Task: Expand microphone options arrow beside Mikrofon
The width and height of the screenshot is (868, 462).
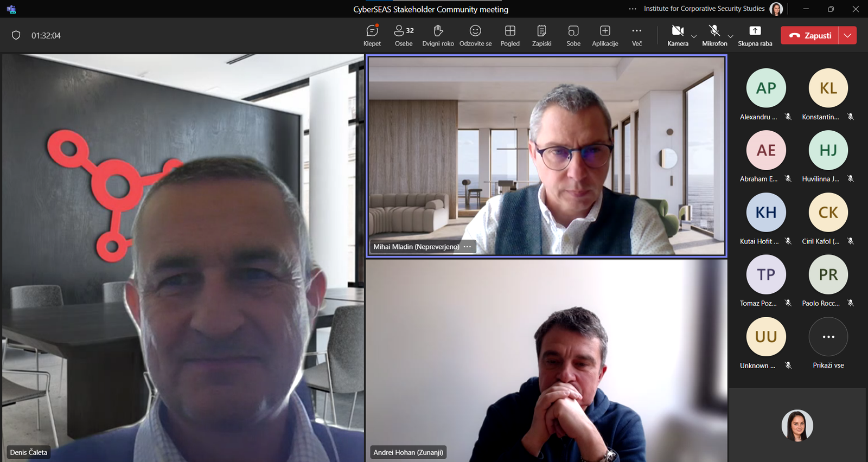Action: point(731,36)
